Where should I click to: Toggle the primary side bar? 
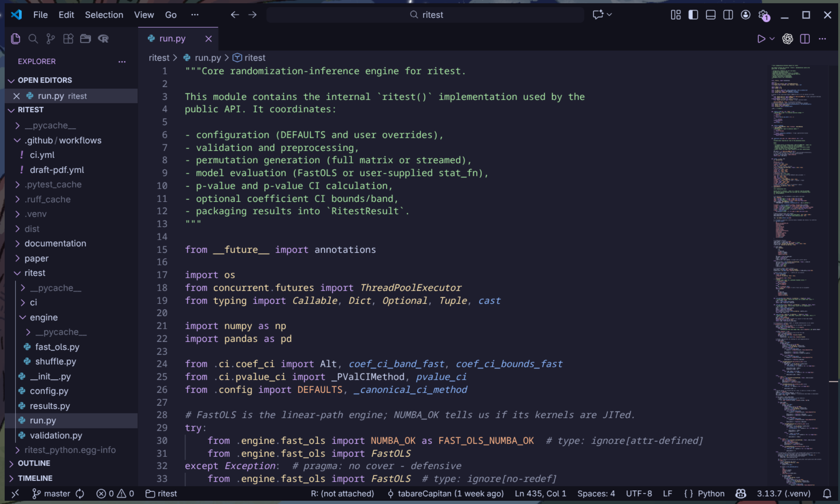click(693, 15)
